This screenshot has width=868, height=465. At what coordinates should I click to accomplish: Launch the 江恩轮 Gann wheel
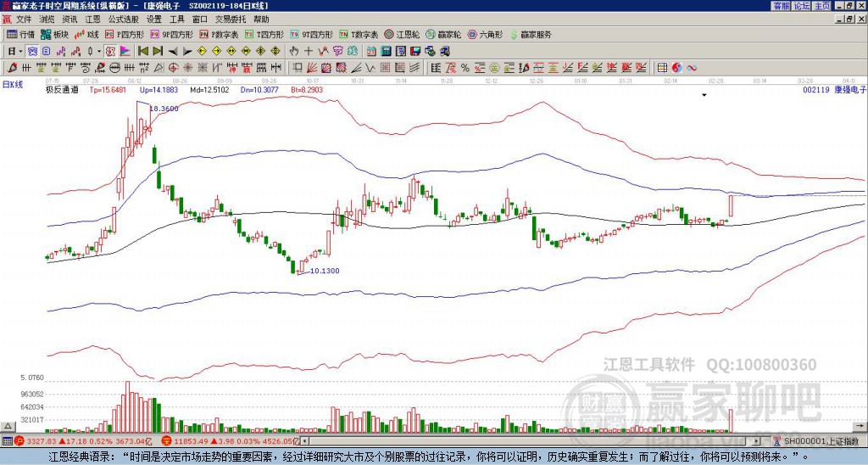403,34
